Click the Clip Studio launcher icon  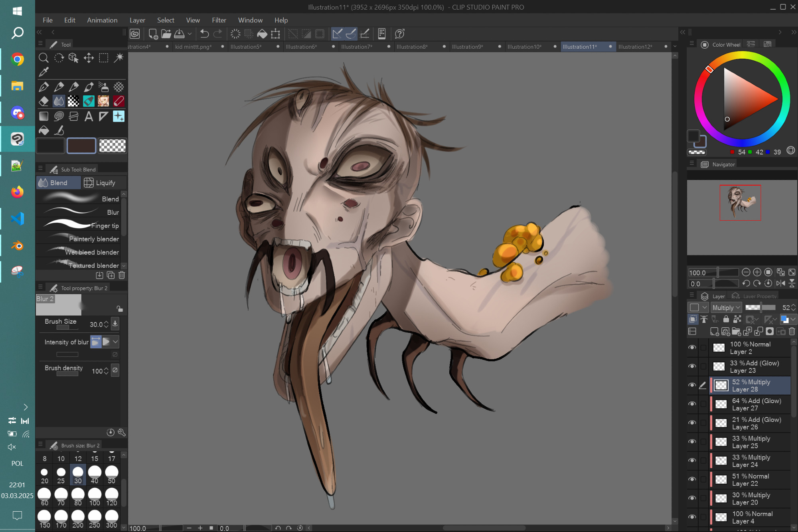point(135,34)
